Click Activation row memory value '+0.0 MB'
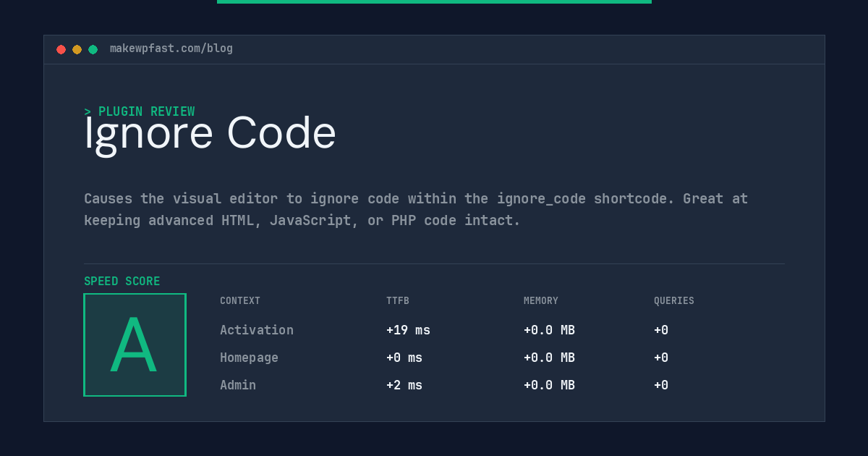The image size is (868, 456). point(549,330)
